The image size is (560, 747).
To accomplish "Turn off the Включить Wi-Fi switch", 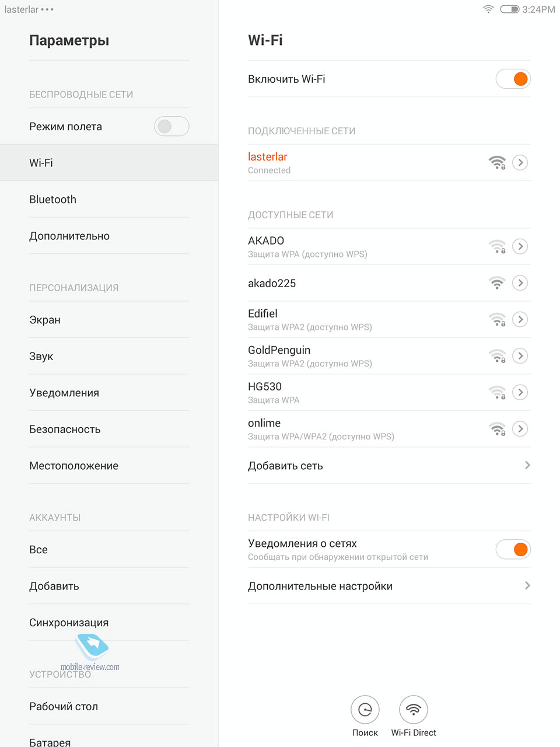I will coord(513,79).
